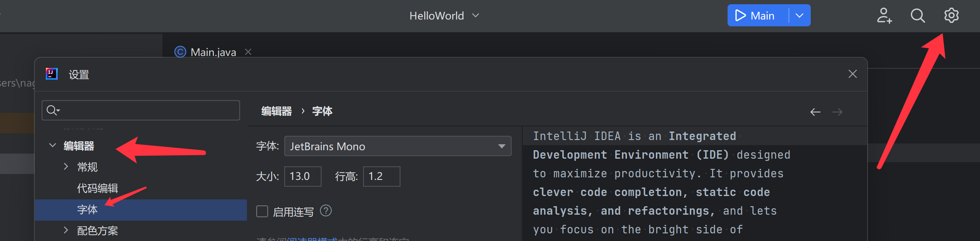Click the Search Everywhere magnifier icon
This screenshot has width=980, height=241.
[x=918, y=16]
